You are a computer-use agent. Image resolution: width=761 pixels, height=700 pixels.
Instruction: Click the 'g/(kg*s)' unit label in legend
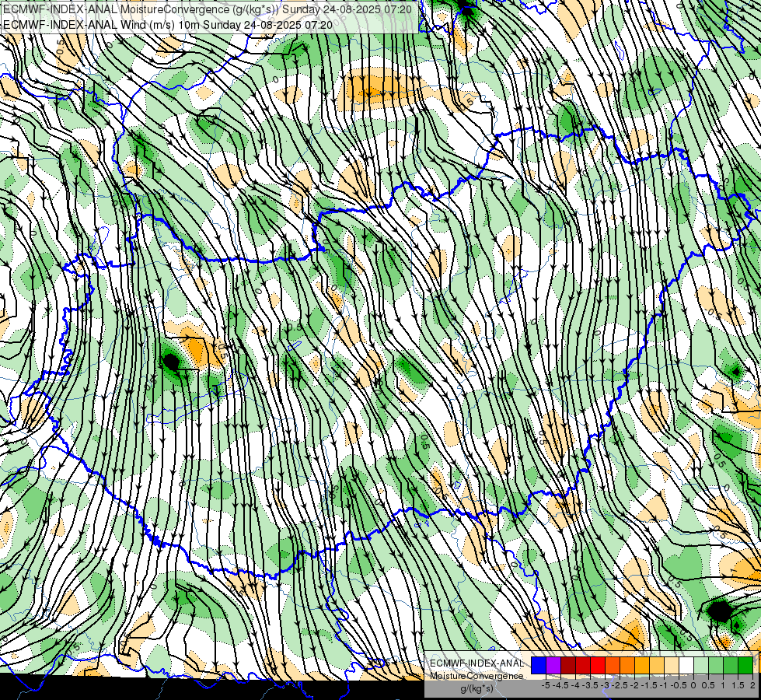476,689
